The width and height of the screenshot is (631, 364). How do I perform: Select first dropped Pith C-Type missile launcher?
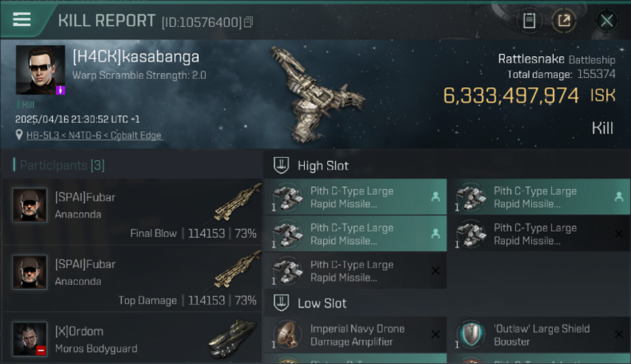[355, 197]
